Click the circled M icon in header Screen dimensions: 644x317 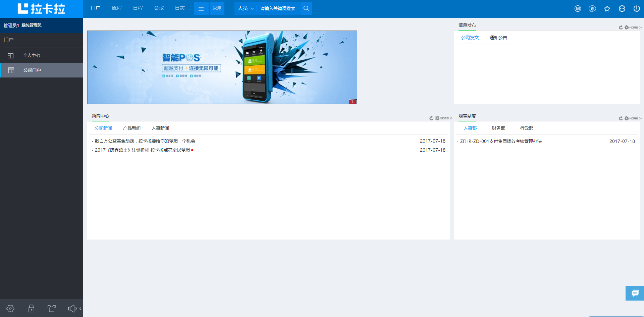tap(578, 9)
